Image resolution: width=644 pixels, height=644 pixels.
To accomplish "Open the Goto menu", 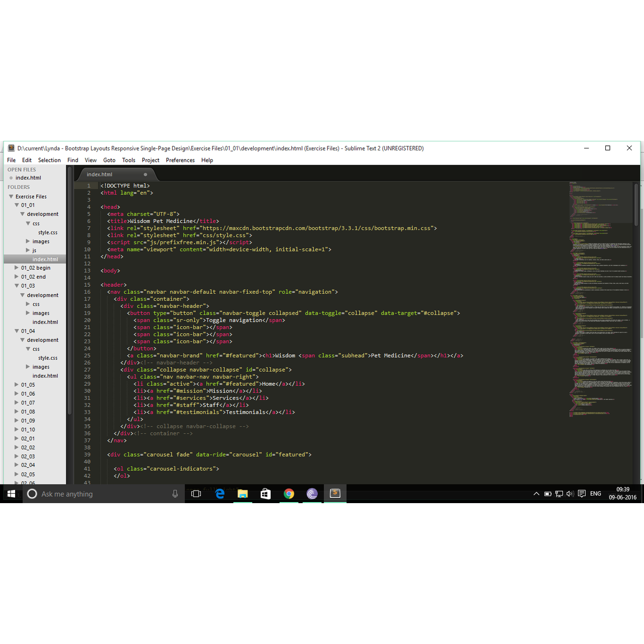I will [109, 160].
